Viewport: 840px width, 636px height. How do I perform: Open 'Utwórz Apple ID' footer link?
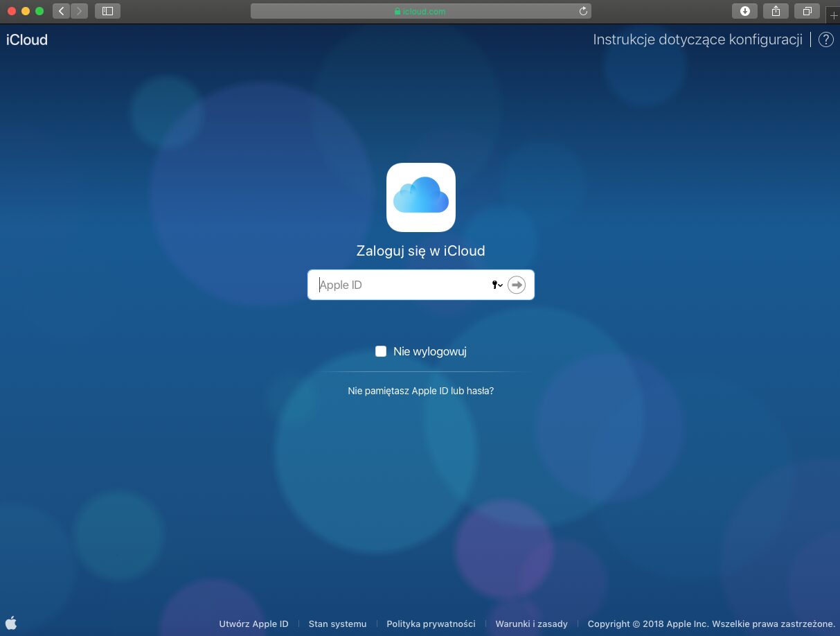click(x=253, y=624)
